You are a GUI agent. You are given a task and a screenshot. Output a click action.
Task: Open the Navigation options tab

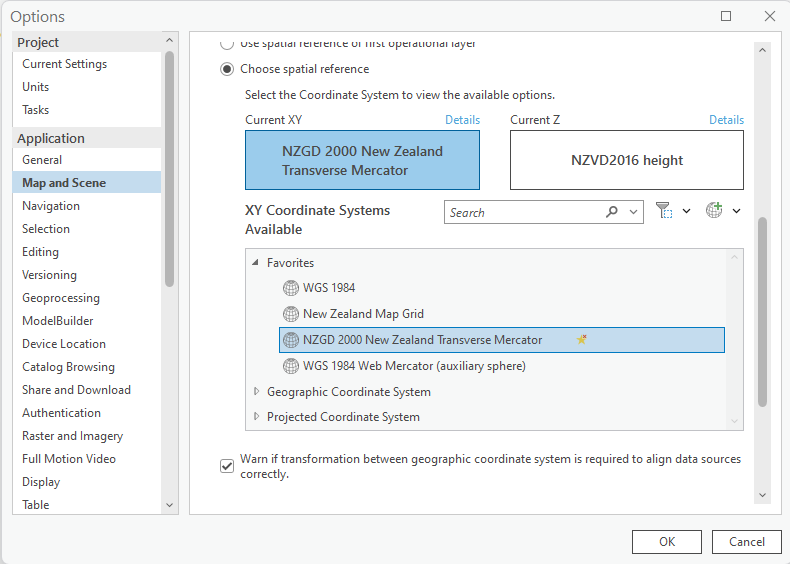(51, 206)
